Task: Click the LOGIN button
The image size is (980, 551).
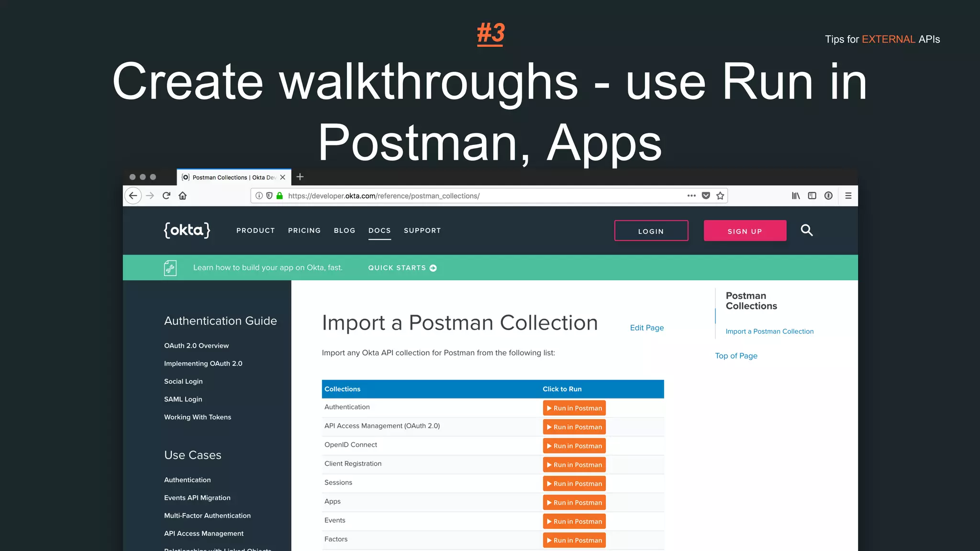Action: (651, 231)
